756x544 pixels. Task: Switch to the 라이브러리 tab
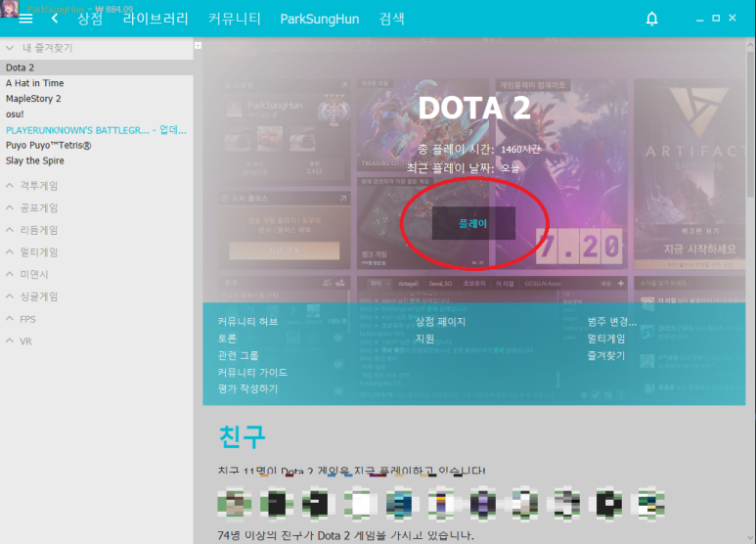click(156, 19)
